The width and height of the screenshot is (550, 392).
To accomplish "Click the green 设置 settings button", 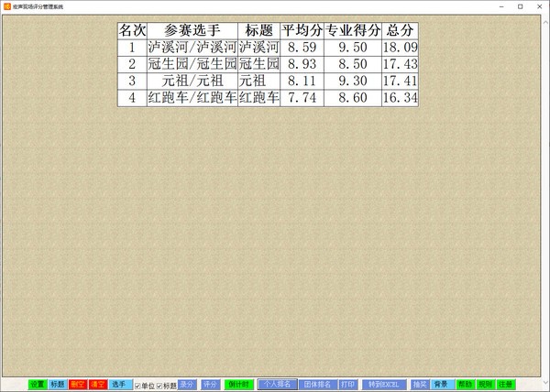I will [x=37, y=385].
